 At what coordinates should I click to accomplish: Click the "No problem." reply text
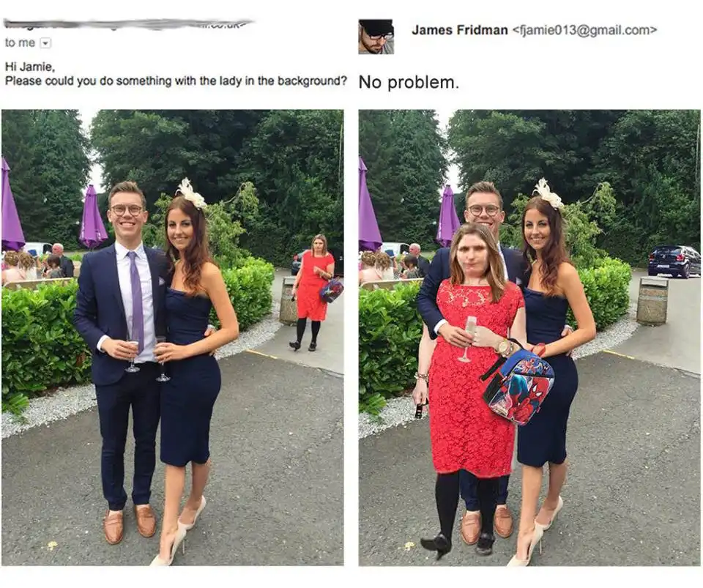409,83
